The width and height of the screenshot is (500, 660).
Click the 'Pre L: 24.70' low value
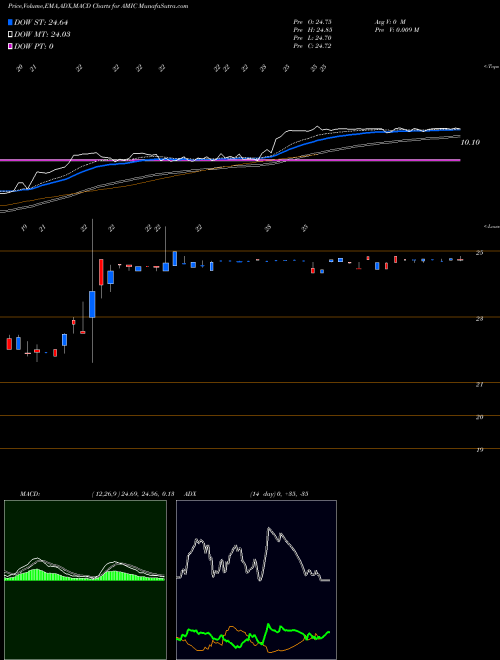point(312,38)
